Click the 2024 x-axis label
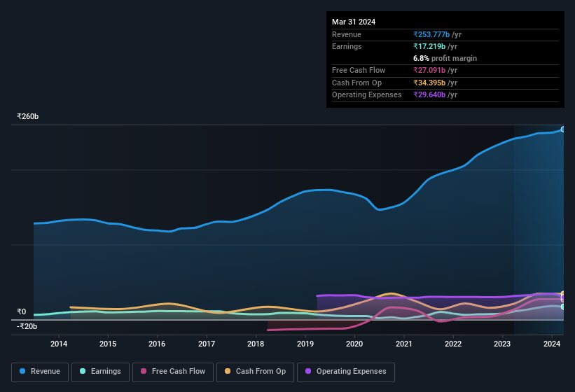Image resolution: width=575 pixels, height=392 pixels. pos(552,344)
